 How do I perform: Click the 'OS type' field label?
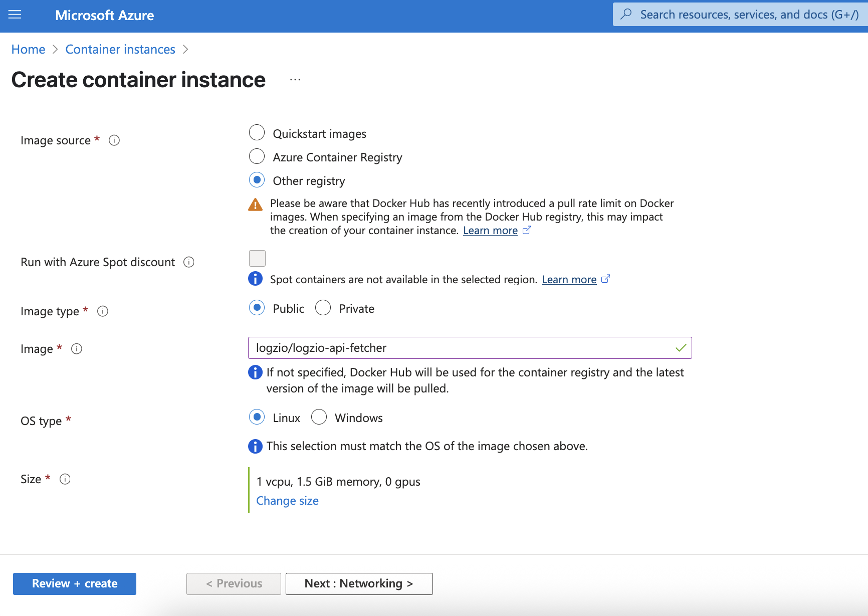(x=41, y=421)
